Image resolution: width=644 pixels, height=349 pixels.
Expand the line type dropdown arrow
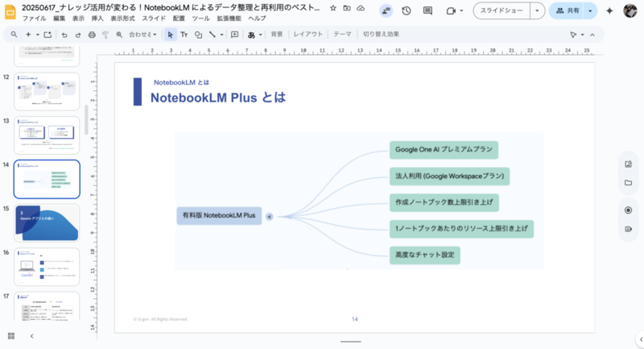point(222,35)
